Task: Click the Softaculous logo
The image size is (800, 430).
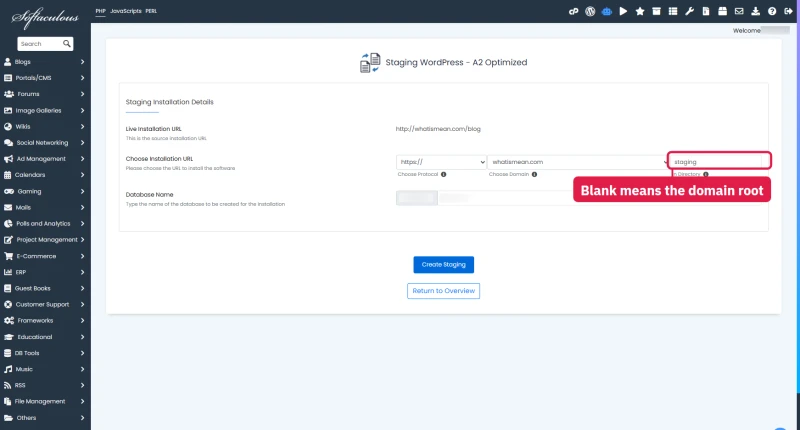Action: [x=45, y=17]
